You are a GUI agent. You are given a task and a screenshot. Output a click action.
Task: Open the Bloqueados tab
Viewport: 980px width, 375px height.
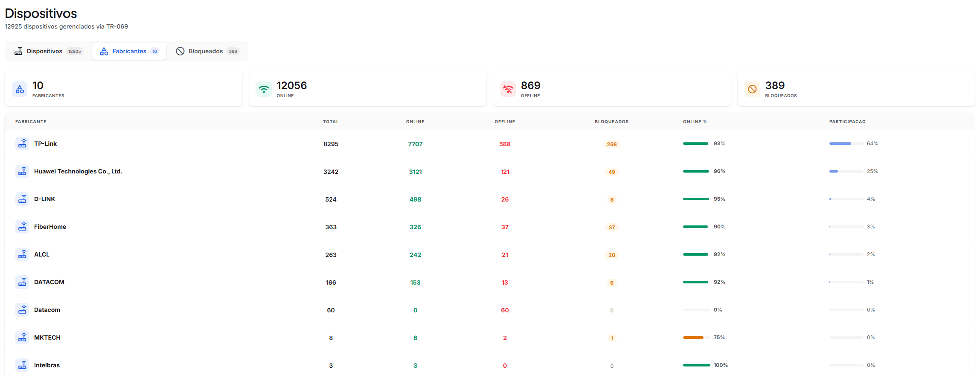tap(207, 51)
